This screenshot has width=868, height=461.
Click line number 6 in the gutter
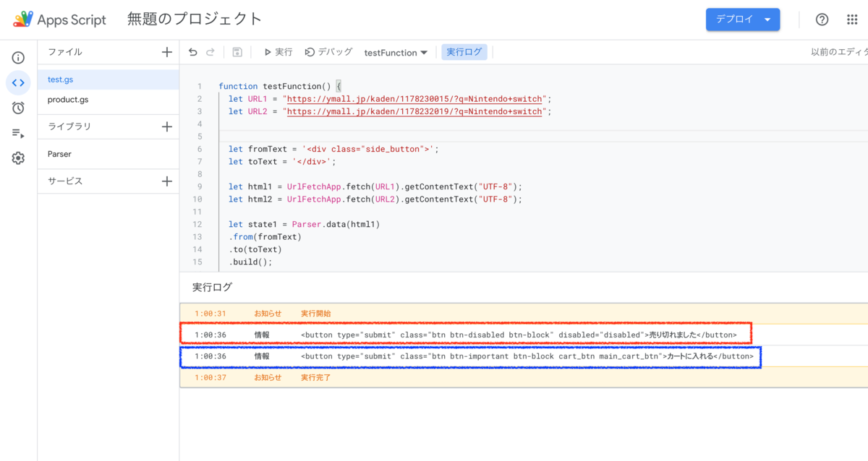199,149
